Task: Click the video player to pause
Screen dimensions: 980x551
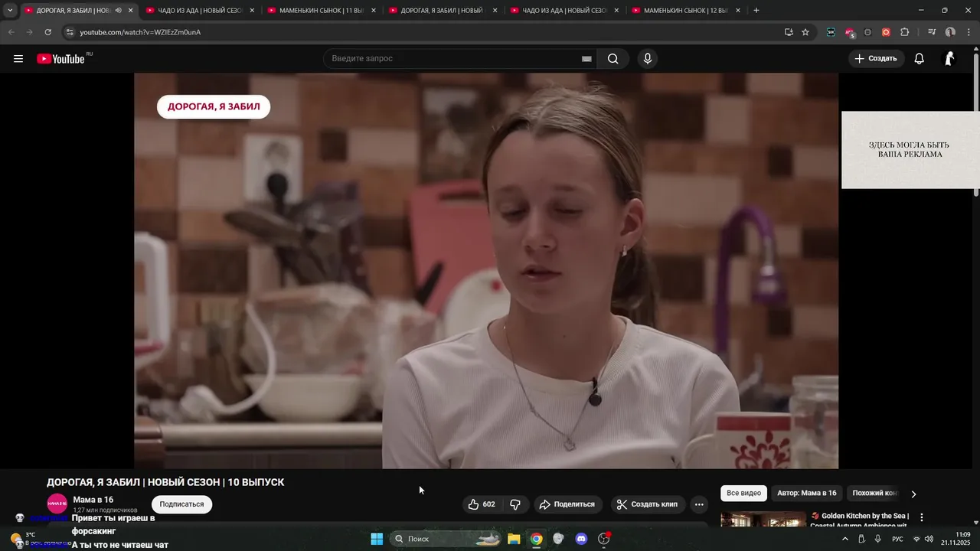Action: pyautogui.click(x=486, y=271)
